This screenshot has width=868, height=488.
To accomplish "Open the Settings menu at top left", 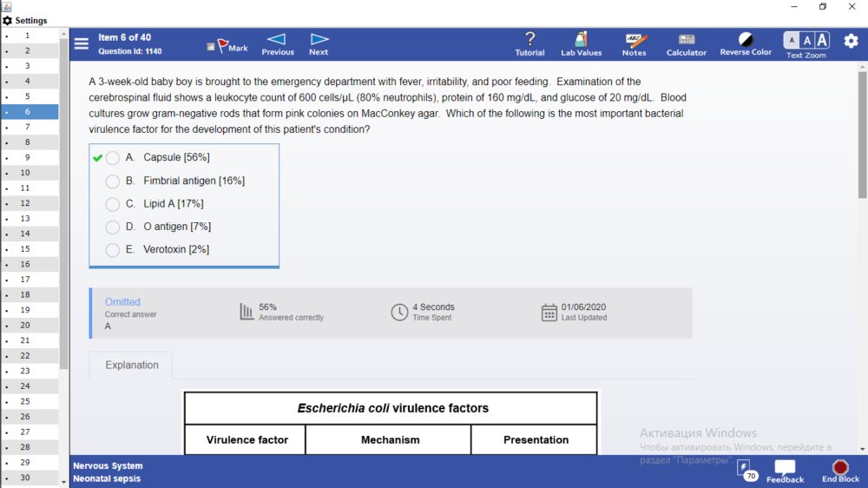I will [x=25, y=21].
